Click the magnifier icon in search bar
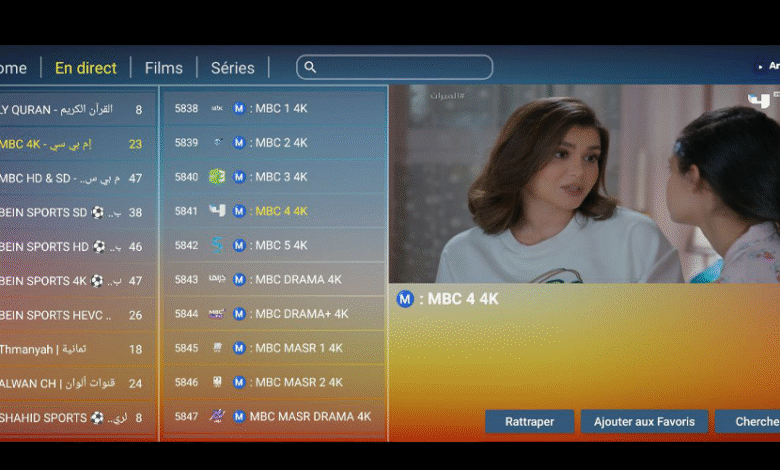Image resolution: width=780 pixels, height=470 pixels. coord(310,67)
